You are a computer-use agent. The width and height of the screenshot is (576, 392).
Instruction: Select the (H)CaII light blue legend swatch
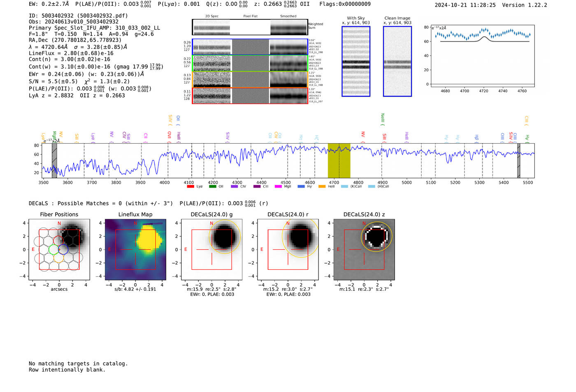click(x=372, y=186)
